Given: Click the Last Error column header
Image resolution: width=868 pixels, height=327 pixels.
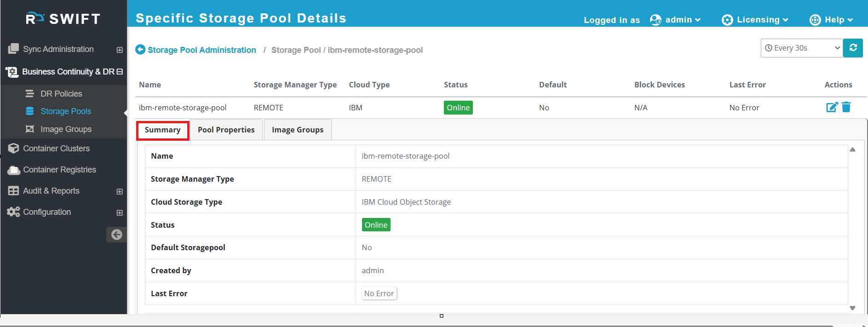Looking at the screenshot, I should coord(747,85).
